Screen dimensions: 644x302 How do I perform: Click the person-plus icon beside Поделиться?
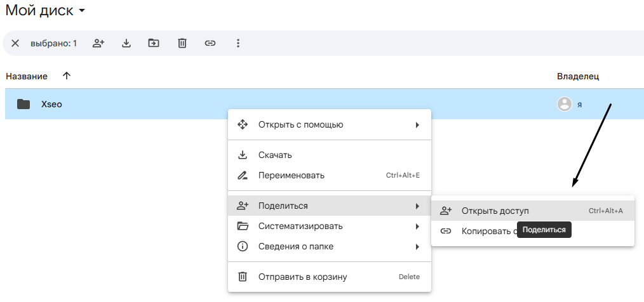pos(243,206)
